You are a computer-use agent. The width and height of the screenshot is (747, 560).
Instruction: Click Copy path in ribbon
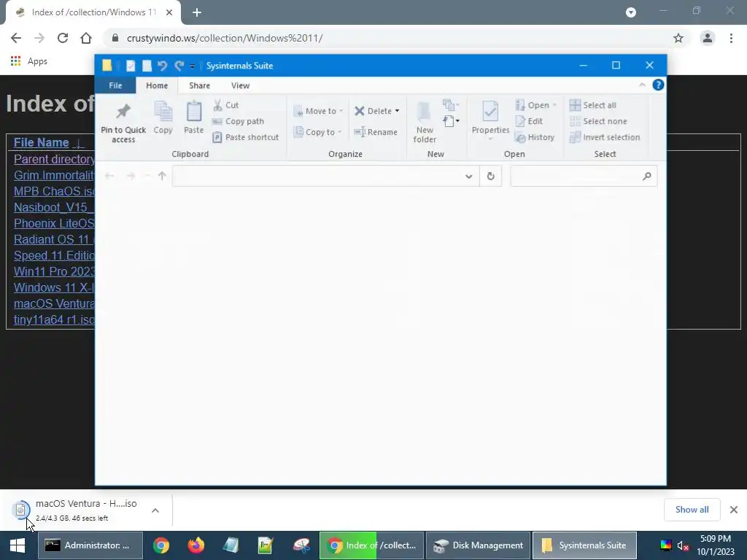(x=238, y=122)
